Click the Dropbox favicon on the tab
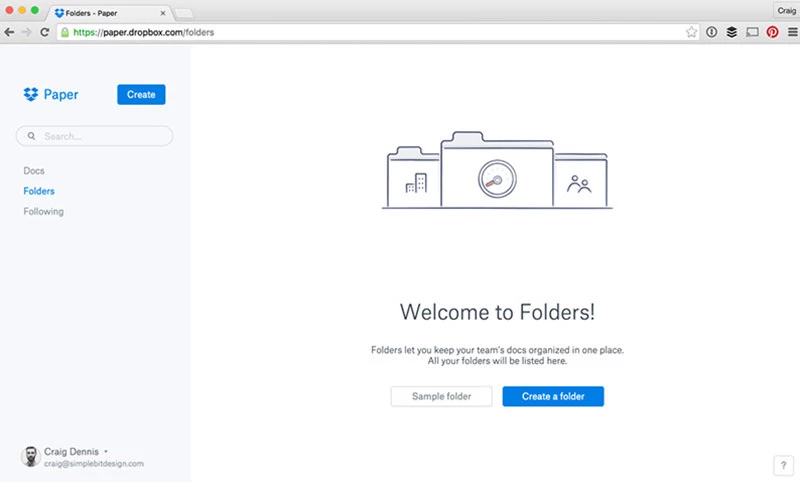This screenshot has width=800, height=482. tap(59, 13)
